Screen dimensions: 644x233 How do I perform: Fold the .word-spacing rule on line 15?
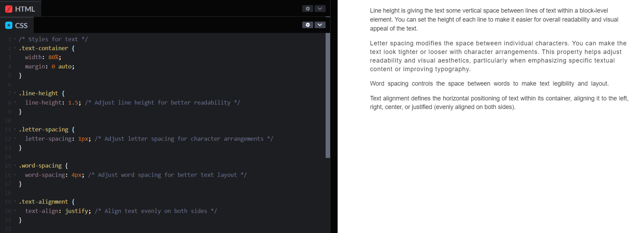point(15,166)
